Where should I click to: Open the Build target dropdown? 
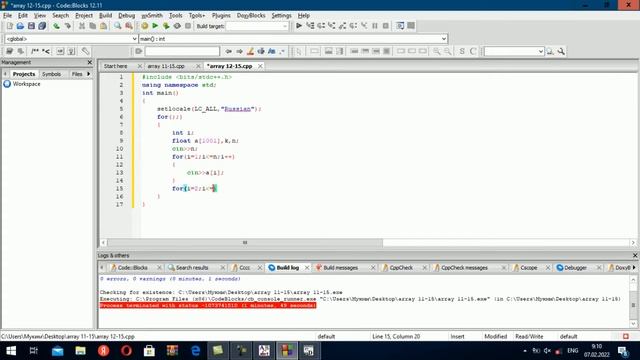point(257,26)
